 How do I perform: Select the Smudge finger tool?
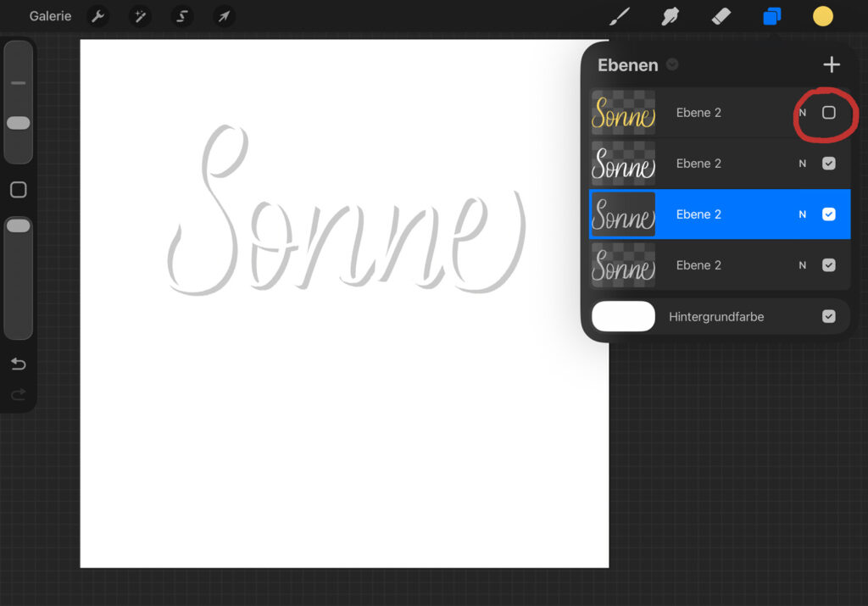[x=670, y=16]
